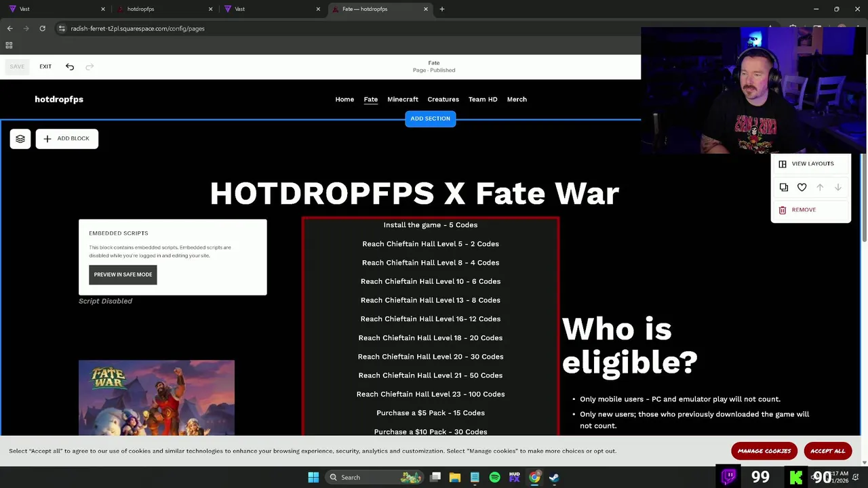
Task: Click the browser forward arrow
Action: point(26,28)
